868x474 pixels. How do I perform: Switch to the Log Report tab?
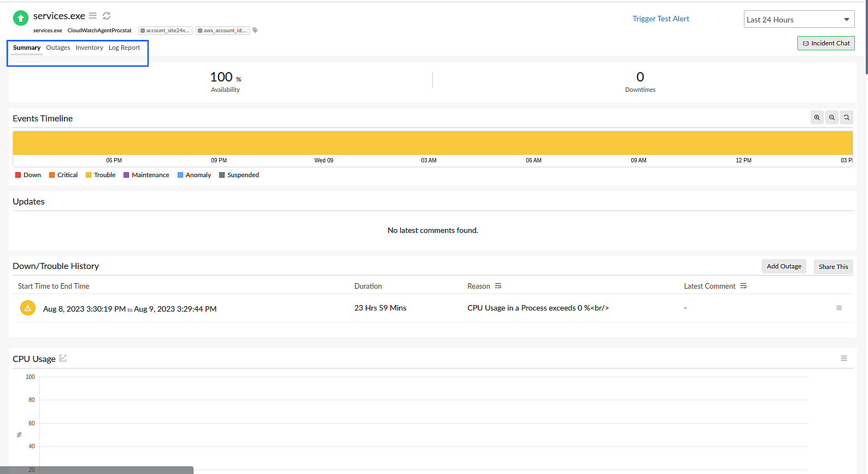point(124,48)
